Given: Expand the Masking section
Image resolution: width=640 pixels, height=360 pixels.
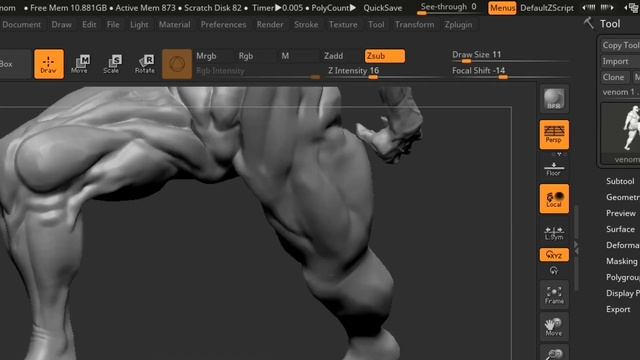Looking at the screenshot, I should (622, 261).
